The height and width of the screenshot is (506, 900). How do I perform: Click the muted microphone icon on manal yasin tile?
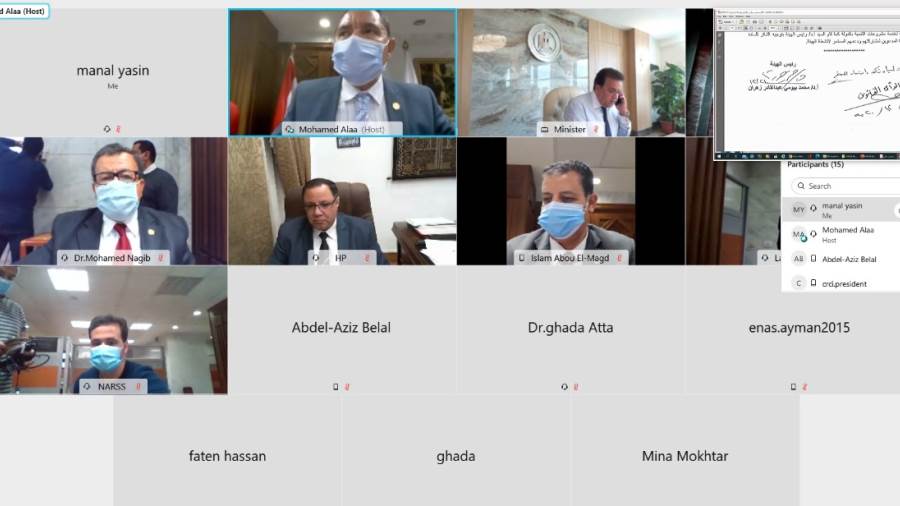click(x=118, y=129)
